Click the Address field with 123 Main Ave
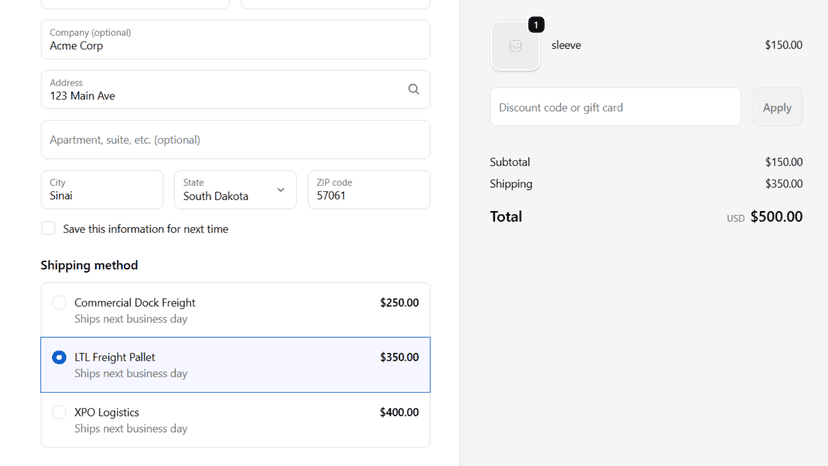828x466 pixels. pyautogui.click(x=236, y=89)
